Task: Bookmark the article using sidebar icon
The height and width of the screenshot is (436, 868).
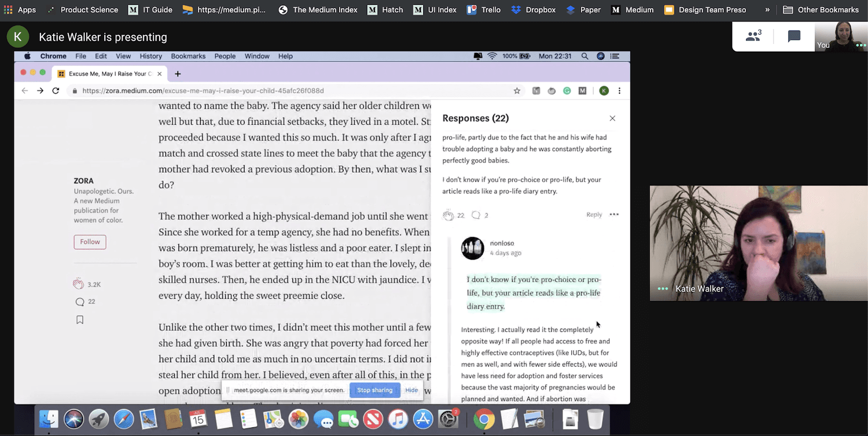Action: (80, 320)
